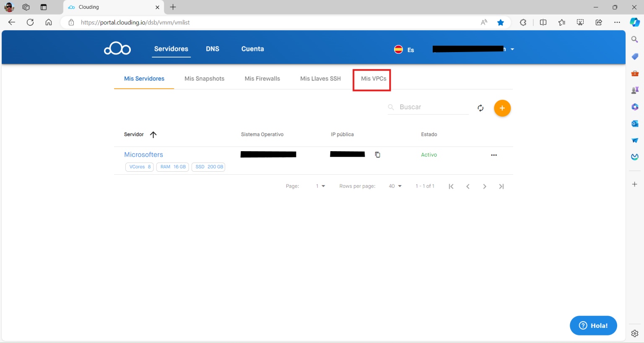Open the DNS menu in the header

point(213,49)
